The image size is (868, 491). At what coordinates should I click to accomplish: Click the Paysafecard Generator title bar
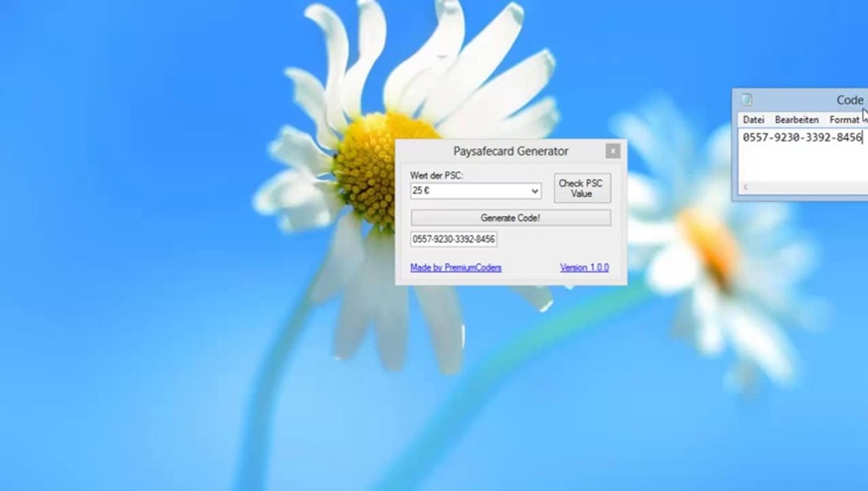pos(510,151)
